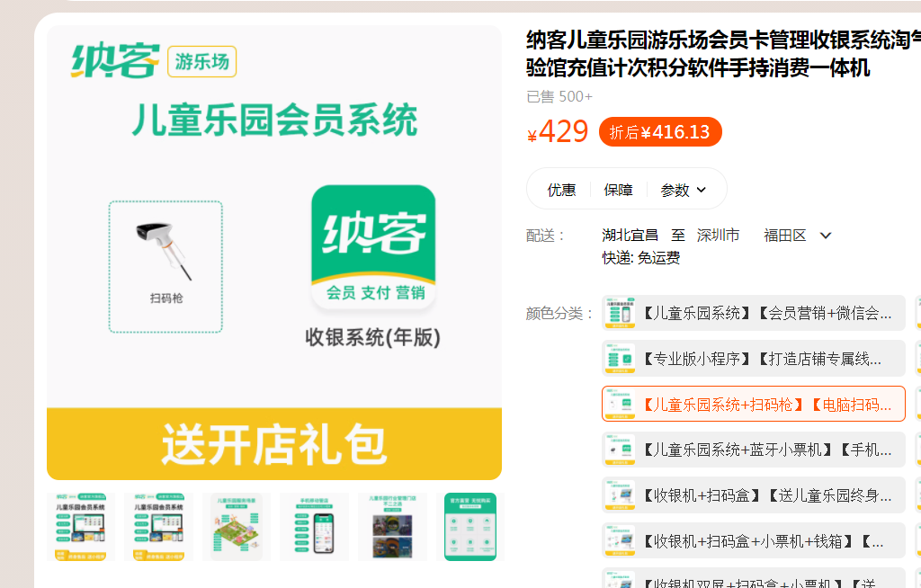Screen dimensions: 921x588
Task: Select the 【儿童乐园系统+蓝牙小票机】 variant
Action: coord(760,449)
